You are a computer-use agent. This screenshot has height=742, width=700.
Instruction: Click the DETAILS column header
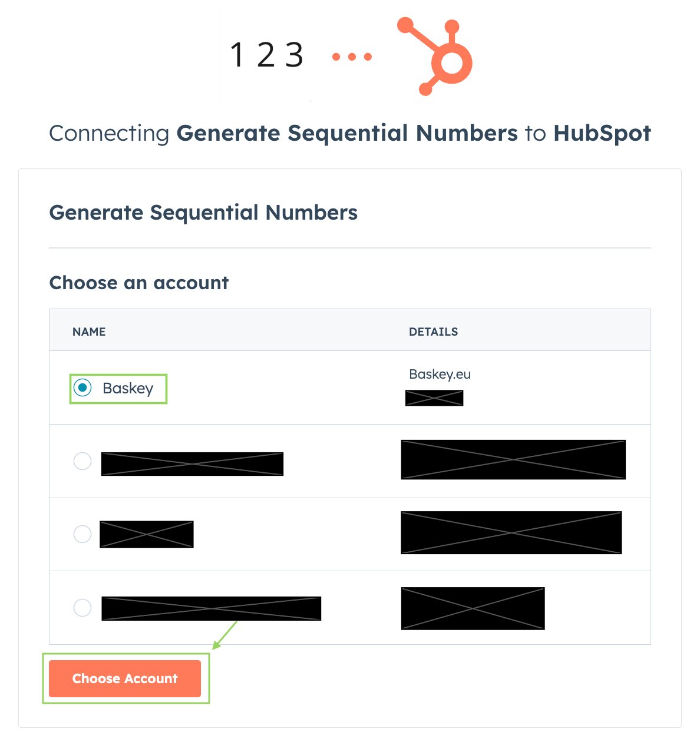coord(433,332)
